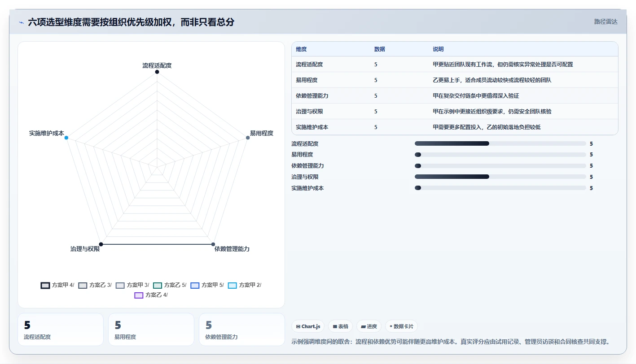Click the 依赖管理能力 progress bar
Screen dimensions: 636x364
click(x=500, y=166)
